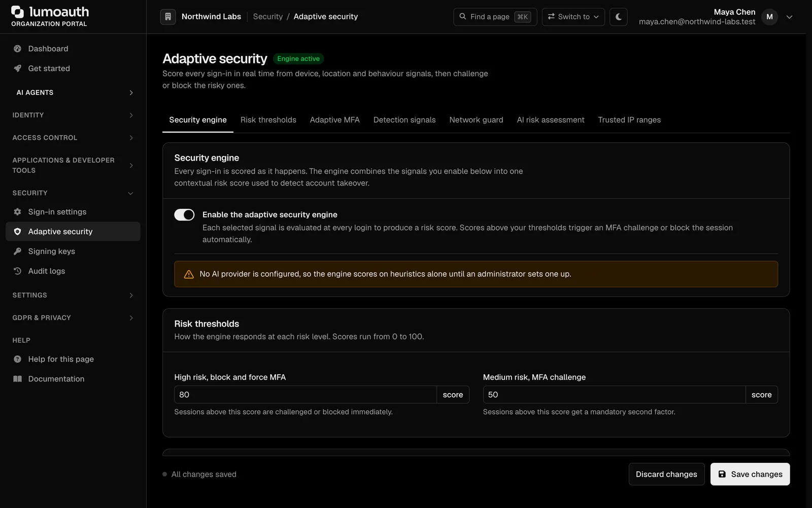Open Documentation link in sidebar
This screenshot has height=508, width=812.
click(x=73, y=379)
